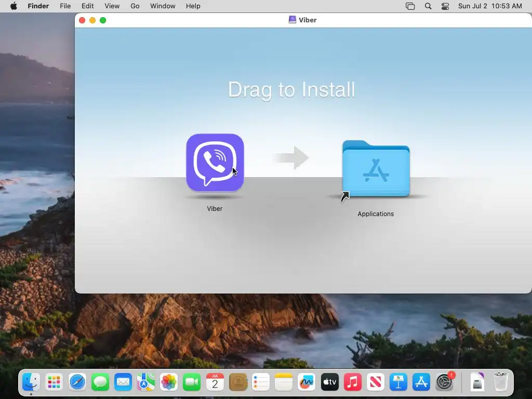Click the Viber disk icon in title bar
This screenshot has width=532, height=399.
(292, 20)
